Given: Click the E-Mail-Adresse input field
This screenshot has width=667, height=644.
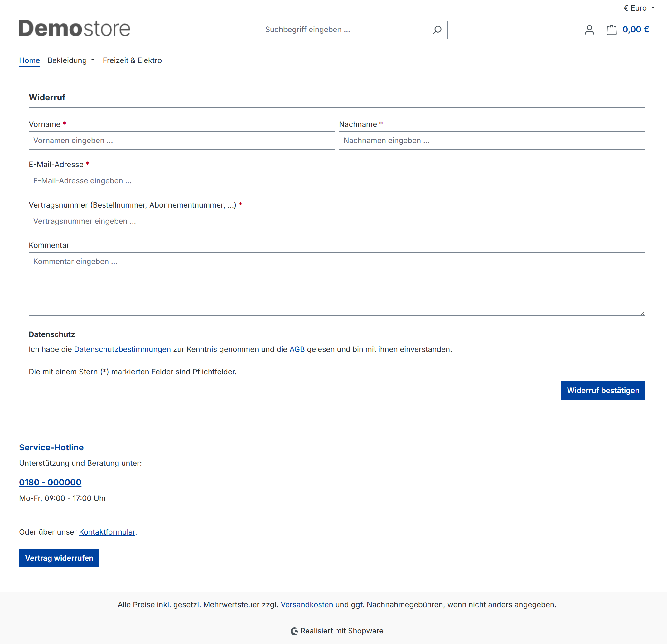Looking at the screenshot, I should (x=337, y=181).
